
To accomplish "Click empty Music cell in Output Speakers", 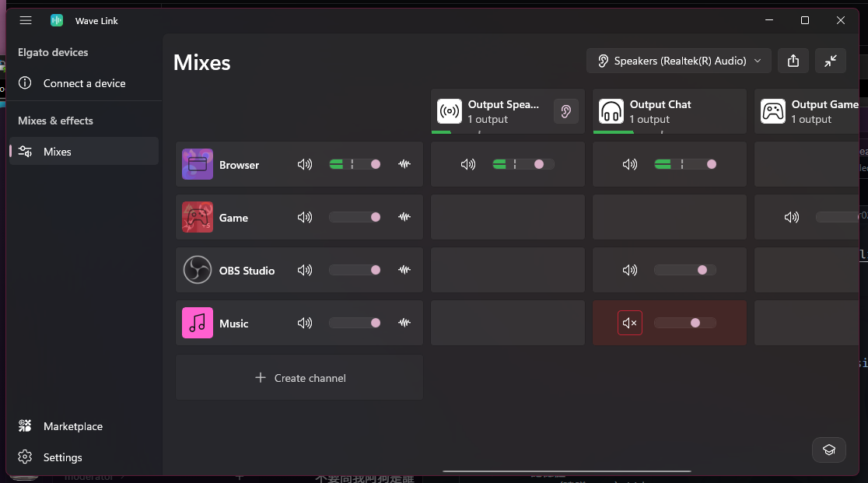I will 508,323.
